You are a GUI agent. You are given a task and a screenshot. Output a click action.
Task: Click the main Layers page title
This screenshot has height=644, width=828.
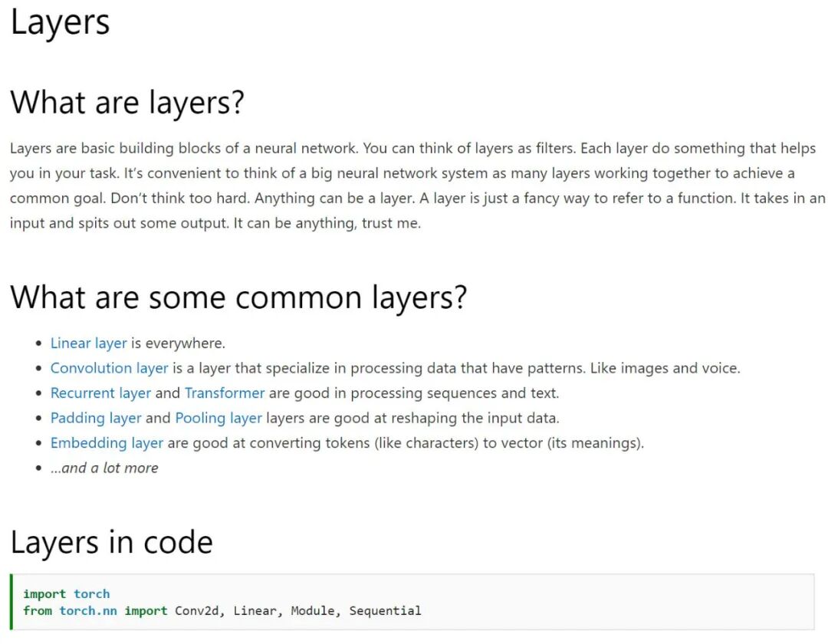coord(61,23)
